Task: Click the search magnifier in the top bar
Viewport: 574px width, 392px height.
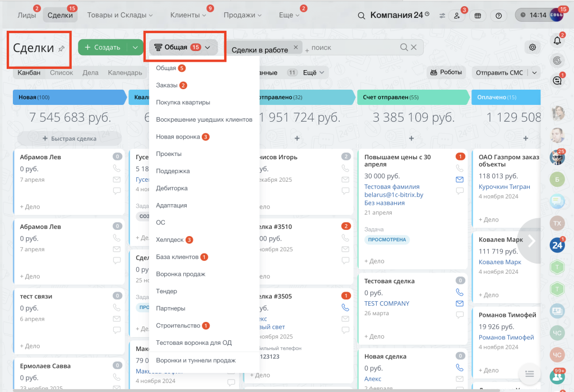Action: 362,16
